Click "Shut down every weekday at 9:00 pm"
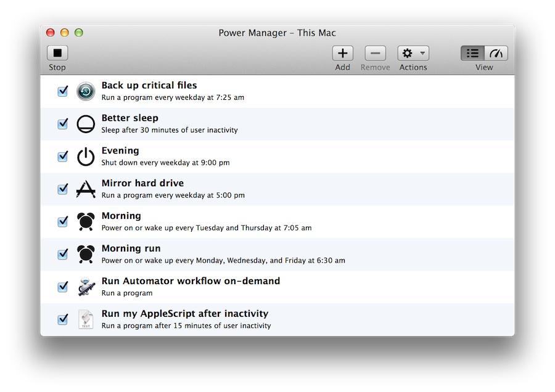 166,162
